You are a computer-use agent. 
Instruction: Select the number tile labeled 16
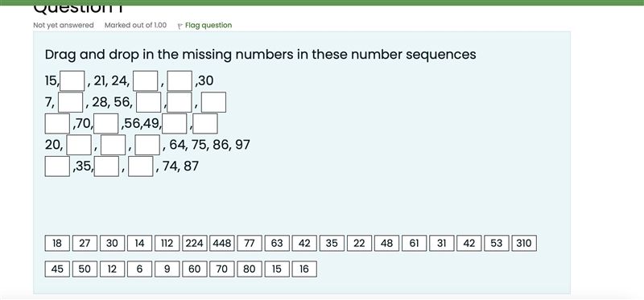pyautogui.click(x=304, y=269)
